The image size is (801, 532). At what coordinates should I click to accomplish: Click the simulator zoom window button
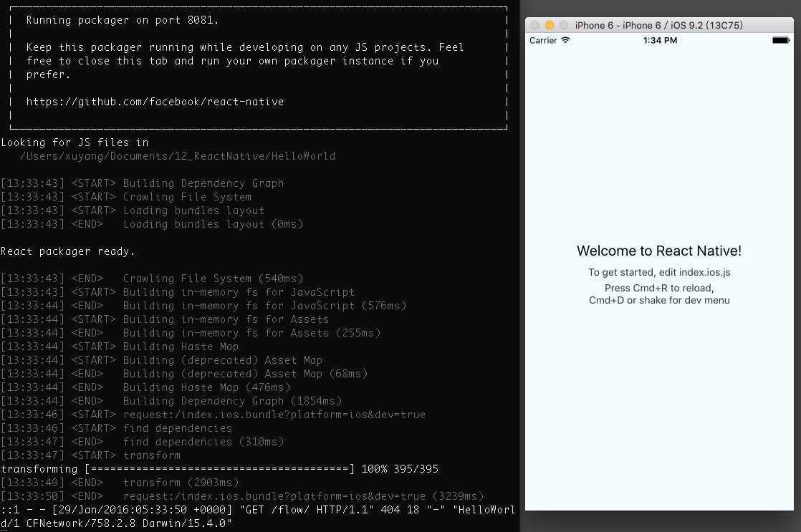point(564,25)
